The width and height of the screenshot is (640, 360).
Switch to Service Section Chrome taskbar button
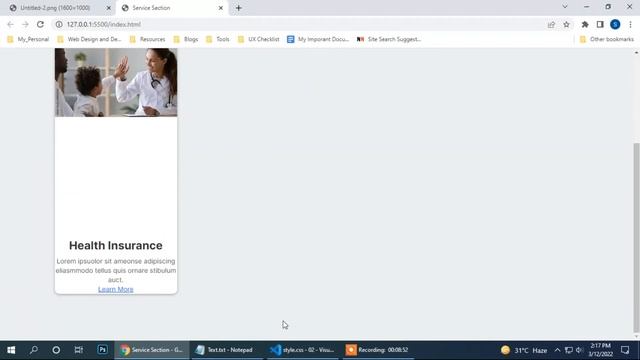coord(152,350)
